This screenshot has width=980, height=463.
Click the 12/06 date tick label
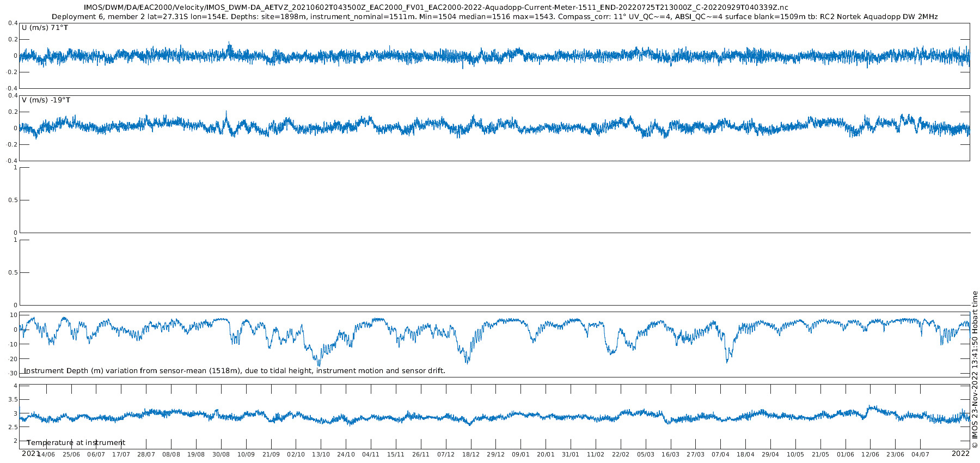tap(871, 454)
